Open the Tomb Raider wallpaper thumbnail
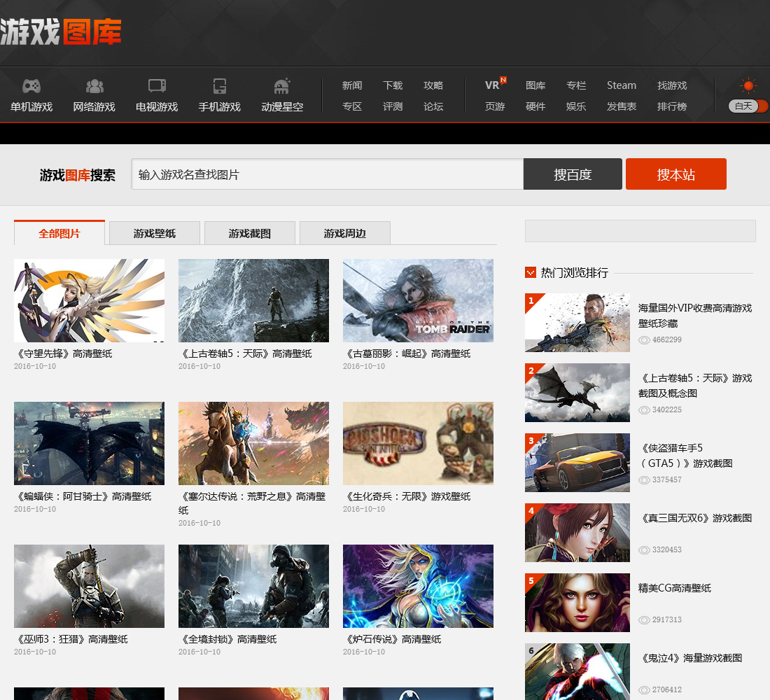The height and width of the screenshot is (700, 770). coord(419,300)
